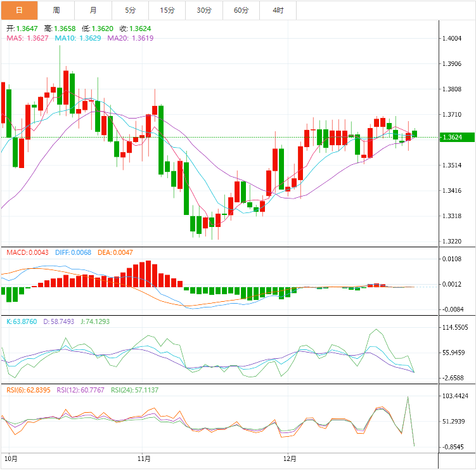Click the 1.3906 price axis label
The width and height of the screenshot is (476, 473).
coord(452,64)
